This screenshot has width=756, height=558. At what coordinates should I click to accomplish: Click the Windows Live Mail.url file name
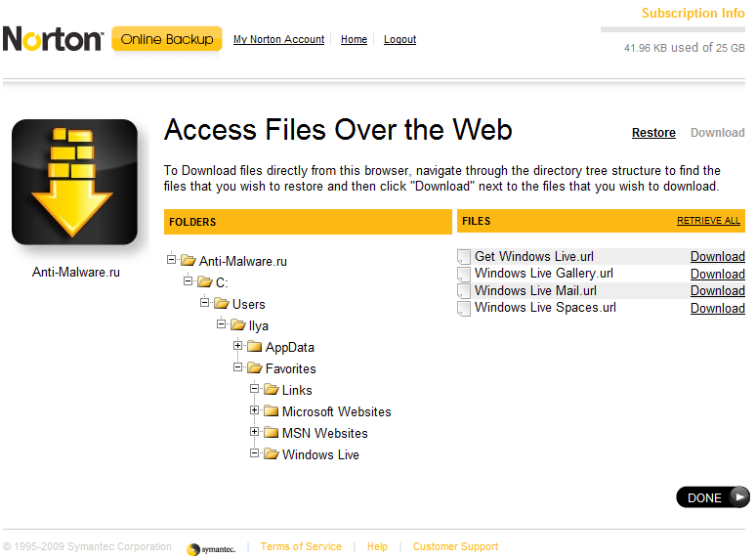(x=535, y=291)
